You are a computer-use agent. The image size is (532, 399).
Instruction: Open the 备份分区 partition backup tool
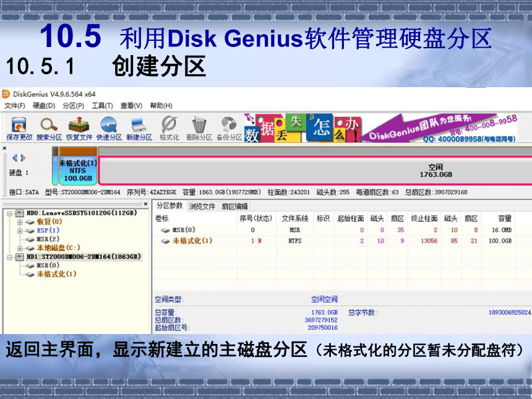(x=229, y=129)
